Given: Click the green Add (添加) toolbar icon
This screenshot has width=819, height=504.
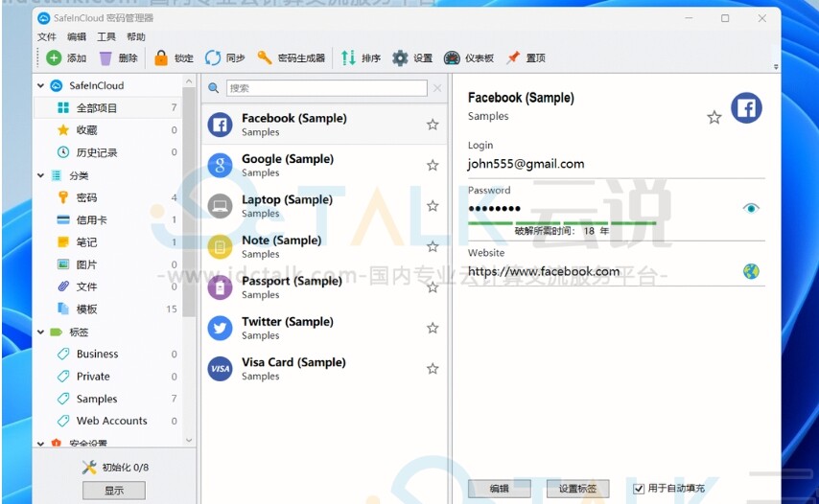Looking at the screenshot, I should 54,57.
